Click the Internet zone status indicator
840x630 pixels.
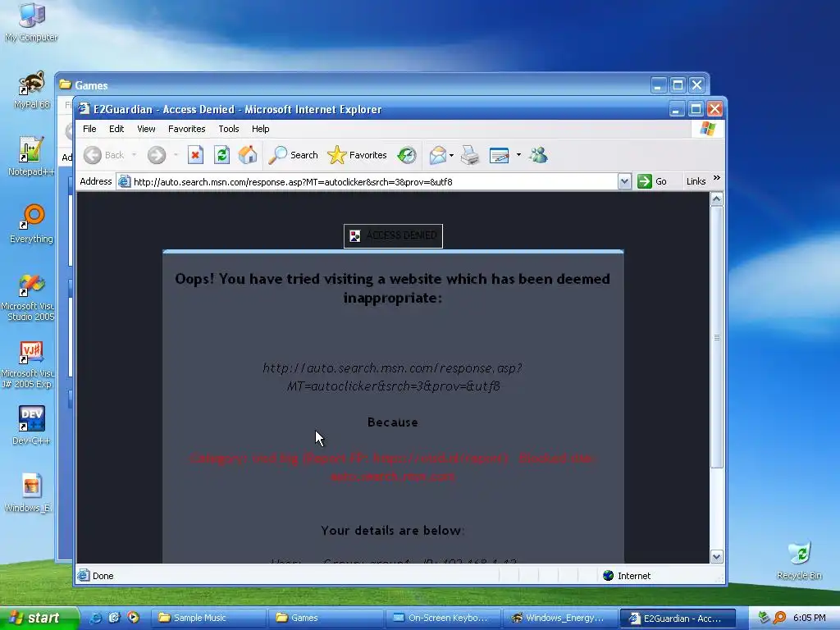[x=627, y=576]
